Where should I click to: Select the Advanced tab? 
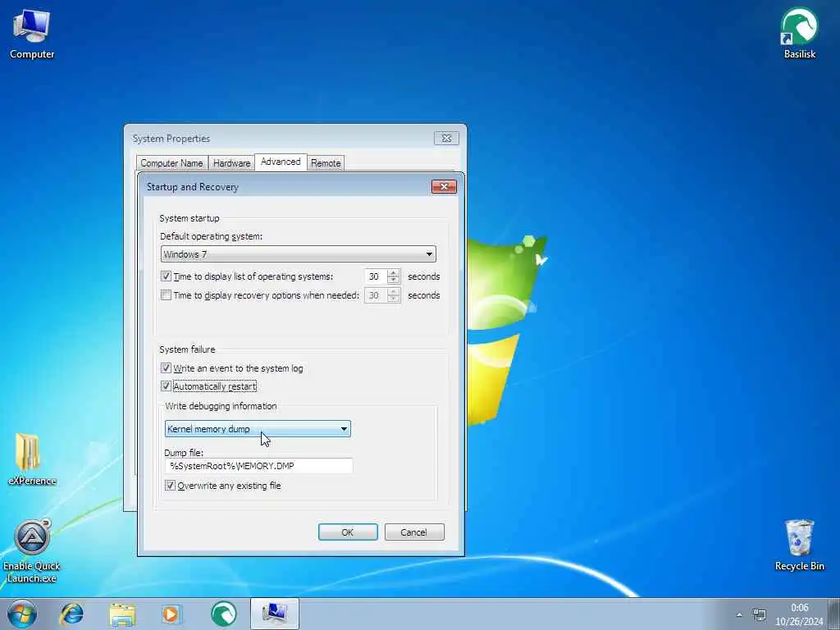281,162
